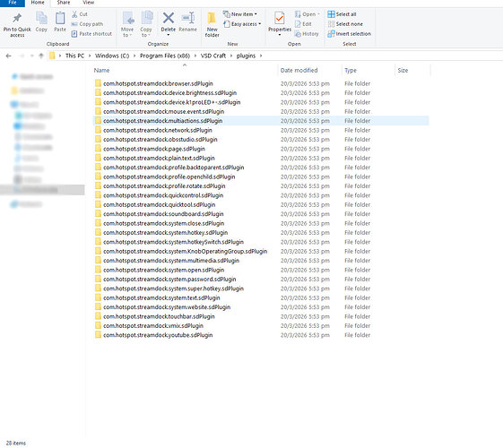Open the File tab
503x448 pixels.
point(13,3)
